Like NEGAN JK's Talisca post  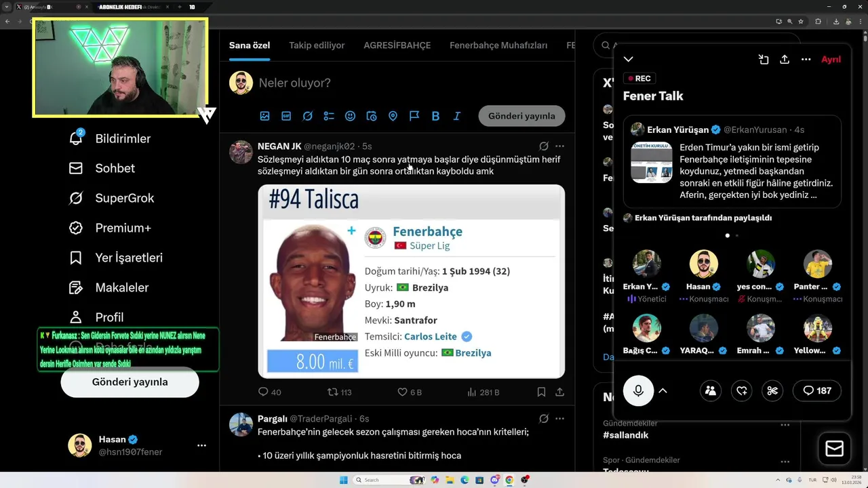[410, 392]
